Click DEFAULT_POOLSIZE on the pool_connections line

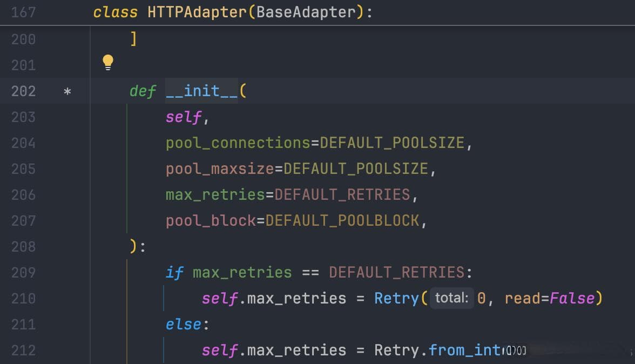[392, 143]
